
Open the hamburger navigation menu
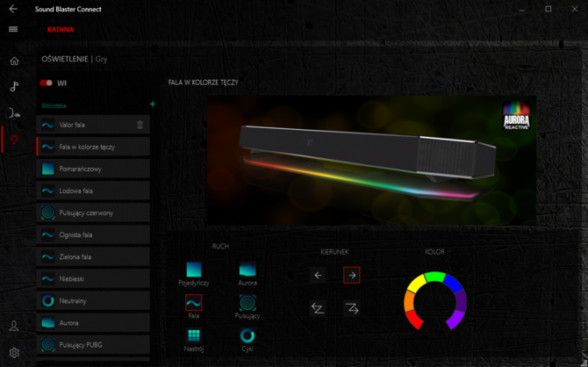[x=13, y=29]
